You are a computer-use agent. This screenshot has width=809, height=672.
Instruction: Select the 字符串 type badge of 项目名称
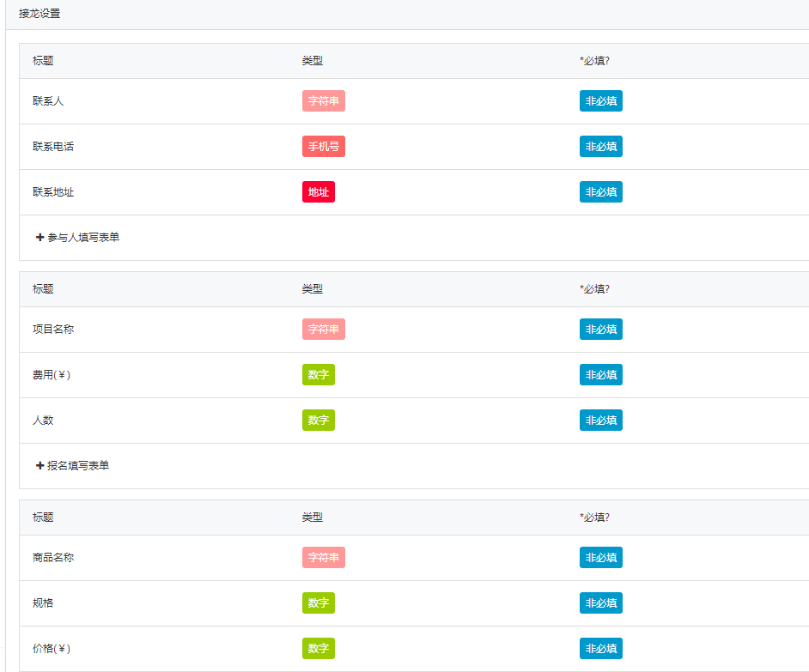[323, 330]
